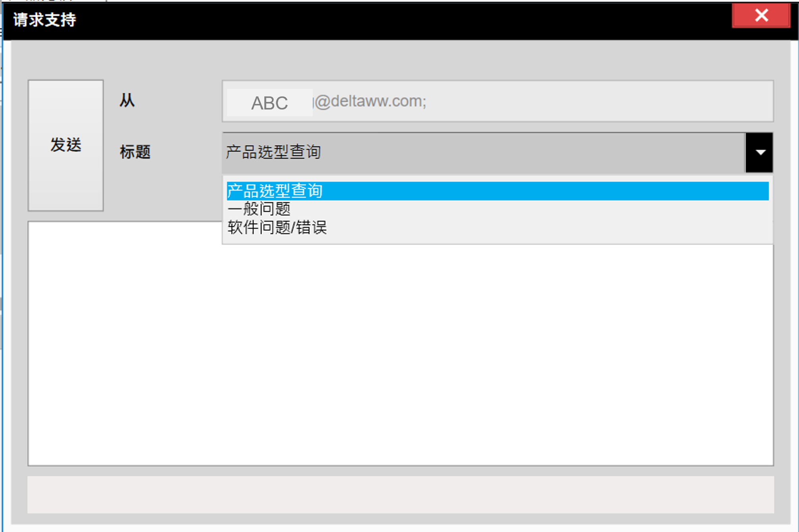799x532 pixels.
Task: Click the 发送 send button
Action: (65, 145)
